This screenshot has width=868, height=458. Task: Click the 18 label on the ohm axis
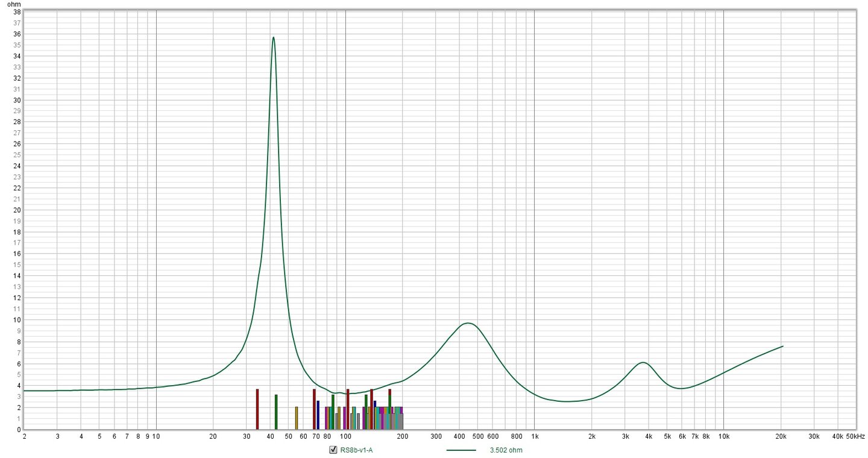coord(16,232)
